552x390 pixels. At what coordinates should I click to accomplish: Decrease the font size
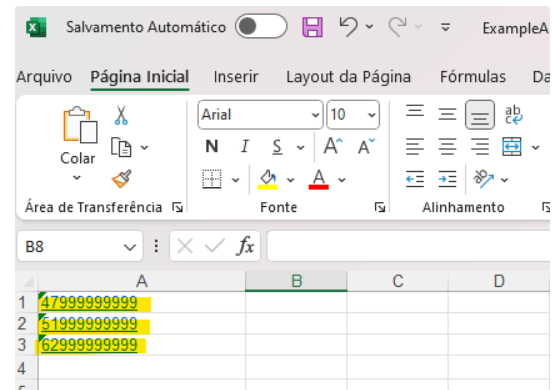tap(366, 146)
